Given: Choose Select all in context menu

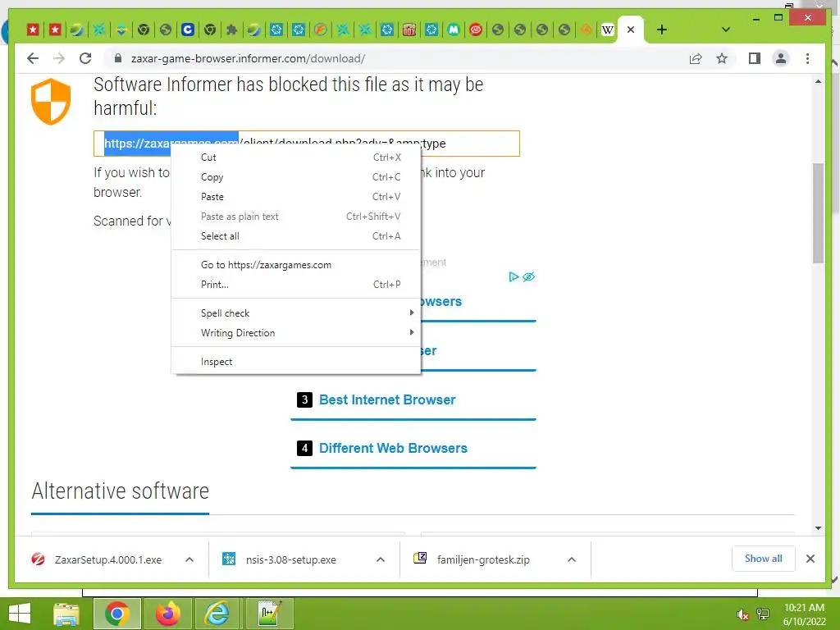Looking at the screenshot, I should pos(295,236).
